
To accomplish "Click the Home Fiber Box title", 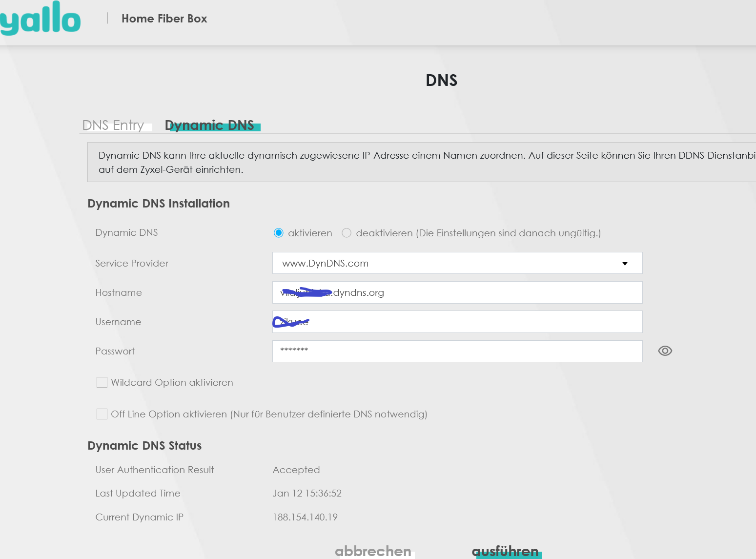I will pos(164,19).
